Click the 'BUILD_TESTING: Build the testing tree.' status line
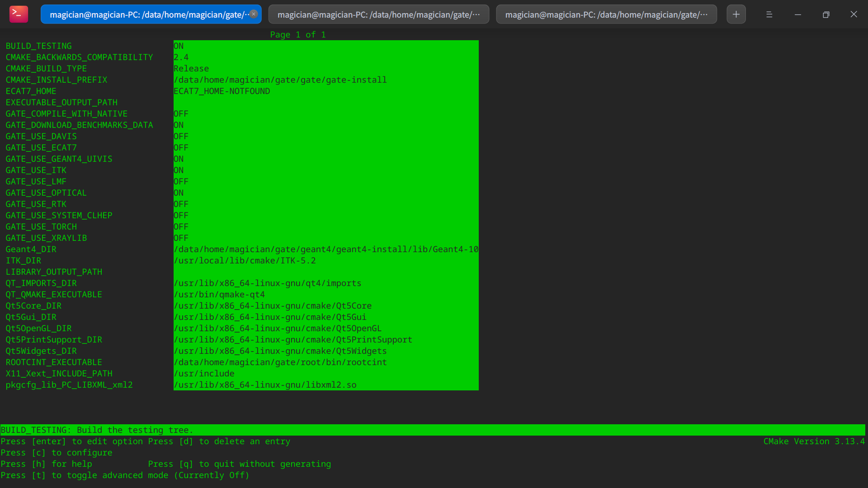This screenshot has width=868, height=488. point(433,430)
